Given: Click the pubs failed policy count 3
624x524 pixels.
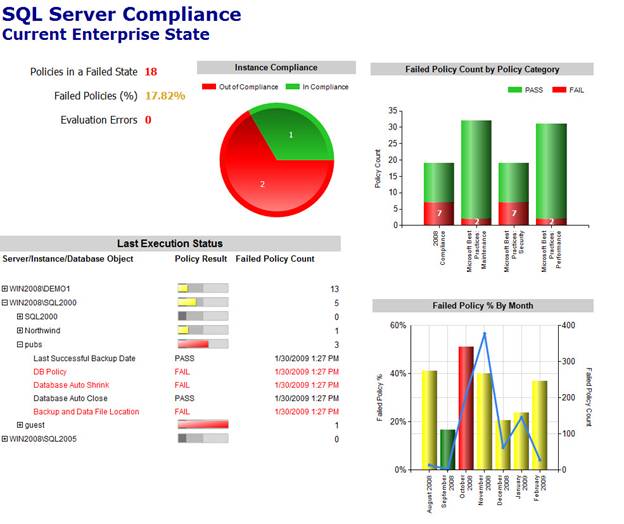Looking at the screenshot, I should coord(337,345).
